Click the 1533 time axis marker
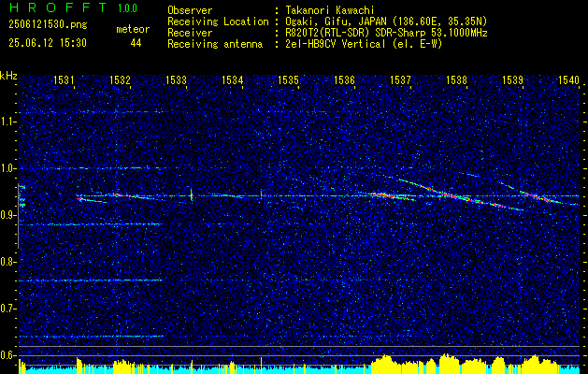The image size is (588, 374). tap(176, 79)
